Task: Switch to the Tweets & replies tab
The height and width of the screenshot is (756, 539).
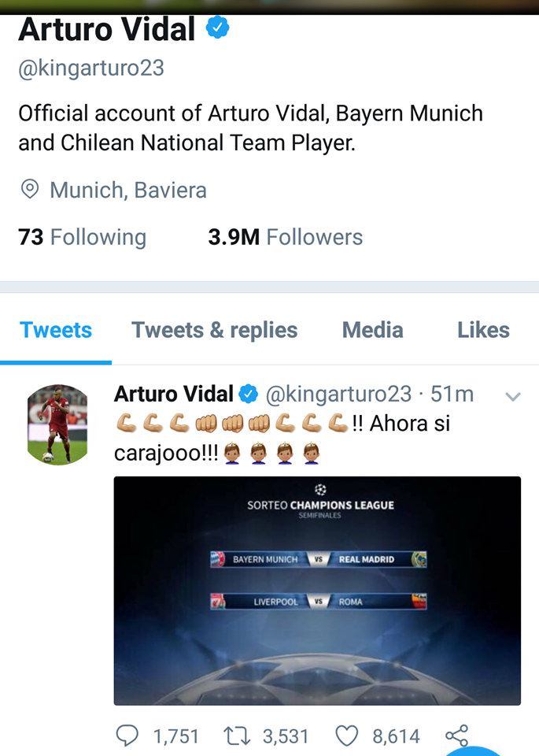Action: [214, 330]
